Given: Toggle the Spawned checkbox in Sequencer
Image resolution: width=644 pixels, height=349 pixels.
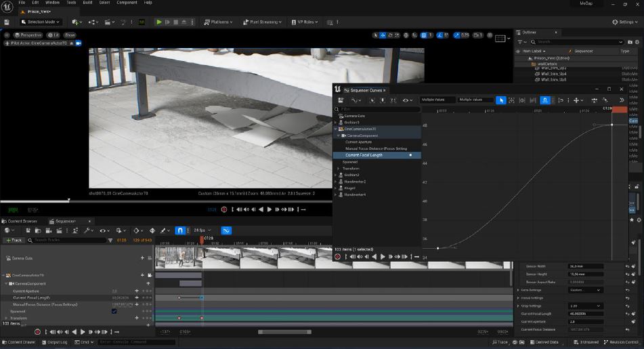Looking at the screenshot, I should 114,311.
